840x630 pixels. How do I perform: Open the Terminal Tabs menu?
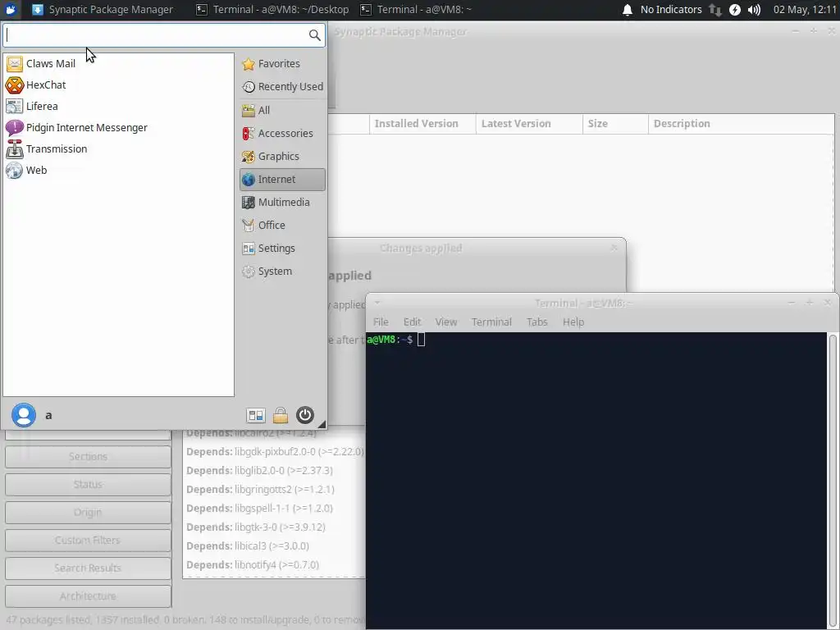(x=536, y=322)
